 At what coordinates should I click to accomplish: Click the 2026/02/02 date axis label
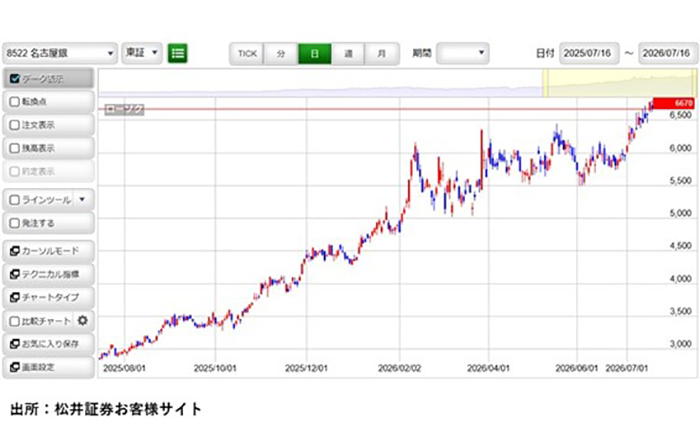pyautogui.click(x=400, y=369)
